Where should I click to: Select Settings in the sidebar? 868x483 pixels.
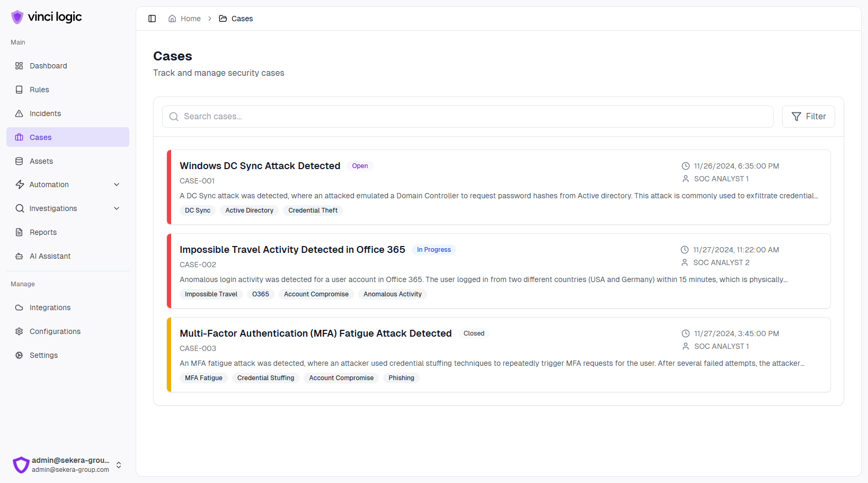(x=43, y=355)
